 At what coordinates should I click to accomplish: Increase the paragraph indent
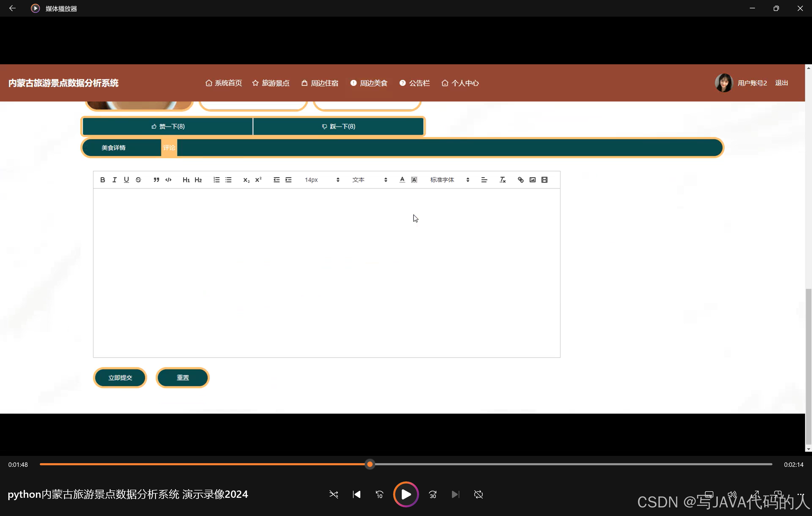(x=289, y=180)
